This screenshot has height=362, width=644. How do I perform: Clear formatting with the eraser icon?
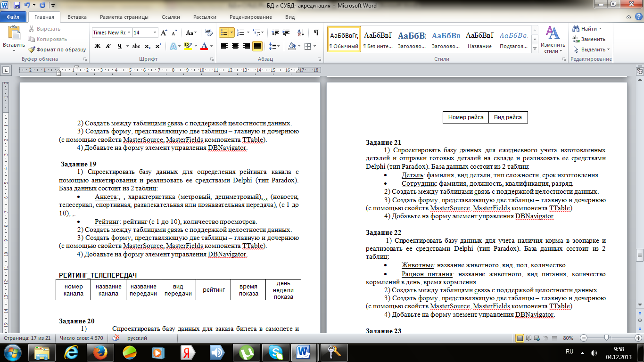pos(210,33)
